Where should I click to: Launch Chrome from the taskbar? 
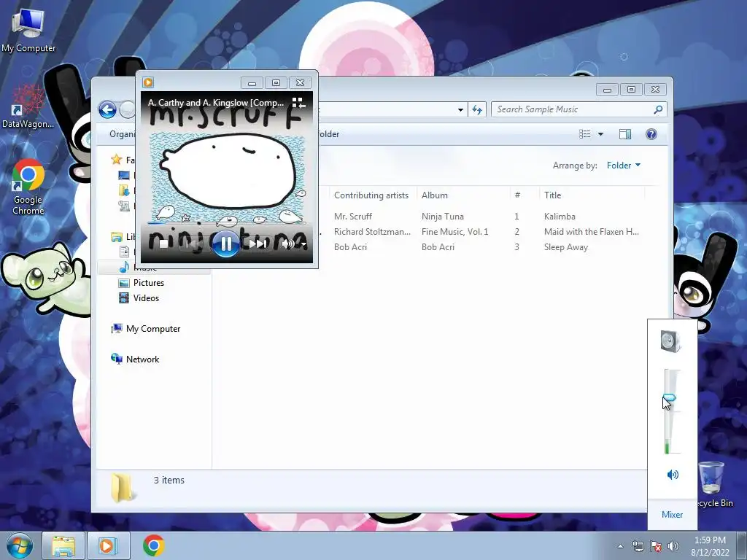pyautogui.click(x=153, y=545)
